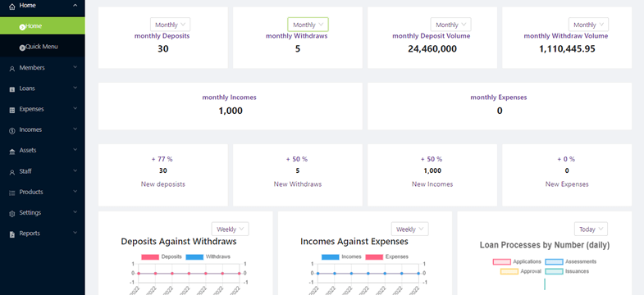Screen dimensions: 644x295
Task: Click the Incomes dollar coin icon
Action: pyautogui.click(x=12, y=130)
